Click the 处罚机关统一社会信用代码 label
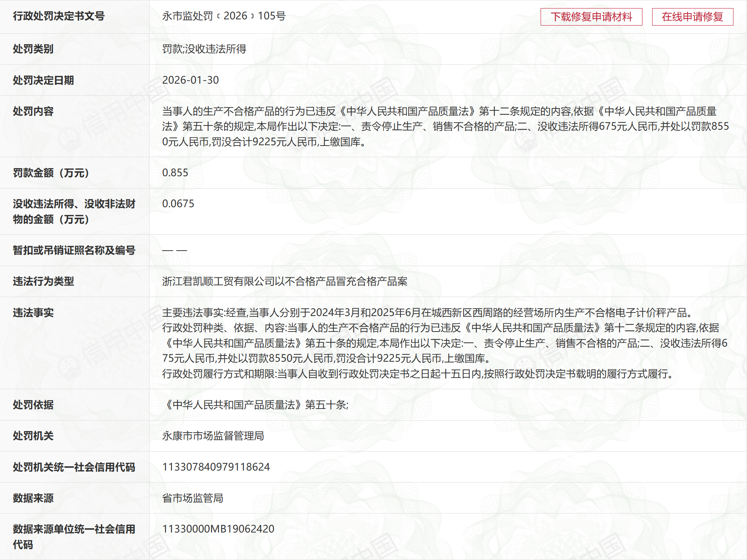This screenshot has width=747, height=560. pos(74,467)
